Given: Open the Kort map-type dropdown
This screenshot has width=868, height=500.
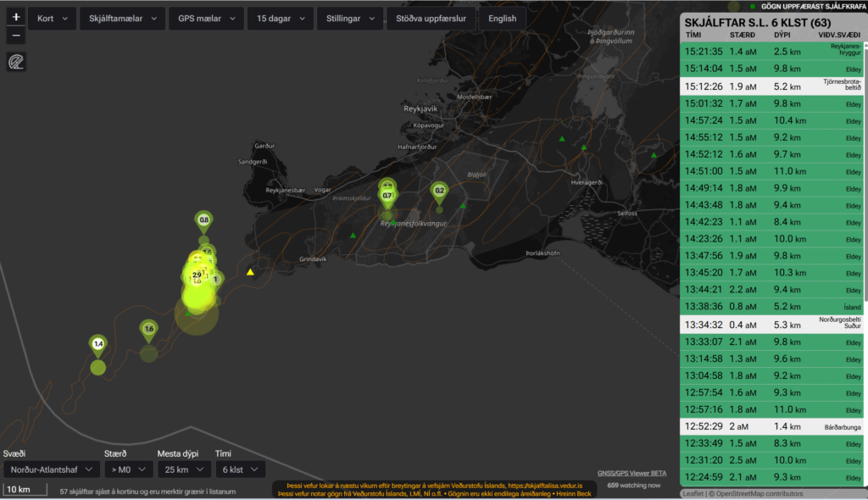Looking at the screenshot, I should [x=52, y=19].
